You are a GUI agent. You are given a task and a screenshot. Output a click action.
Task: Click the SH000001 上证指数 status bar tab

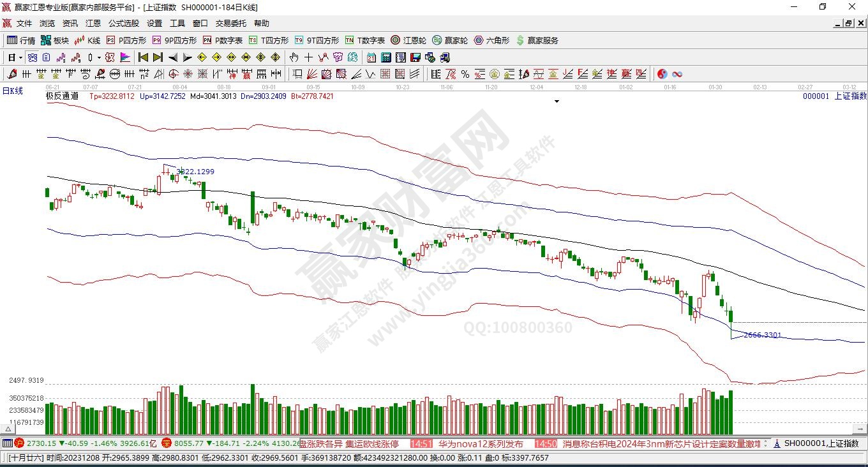(x=819, y=443)
